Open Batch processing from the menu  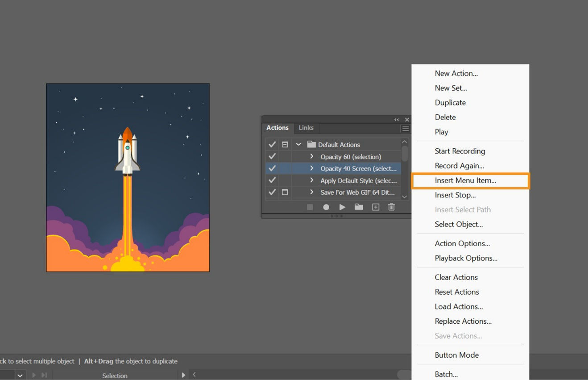[446, 374]
